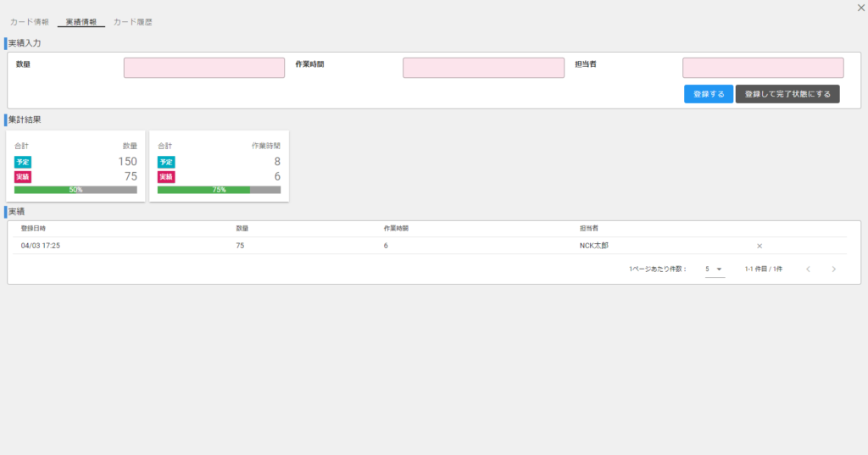The image size is (868, 455).
Task: Switch to the カード情報 tab
Action: [x=30, y=21]
